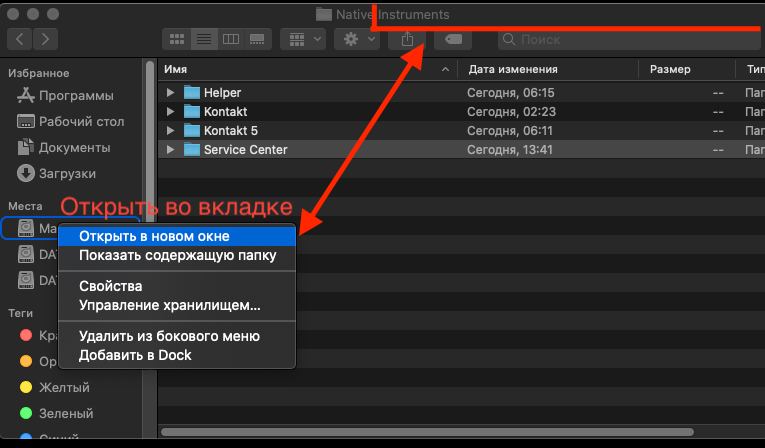The image size is (765, 448).
Task: Open Документы in the sidebar
Action: [x=74, y=147]
